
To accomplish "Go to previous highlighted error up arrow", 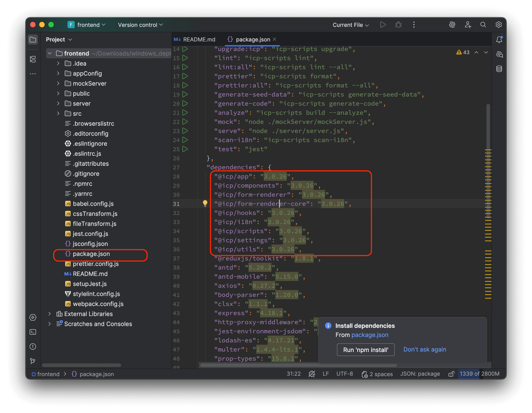I will [476, 52].
